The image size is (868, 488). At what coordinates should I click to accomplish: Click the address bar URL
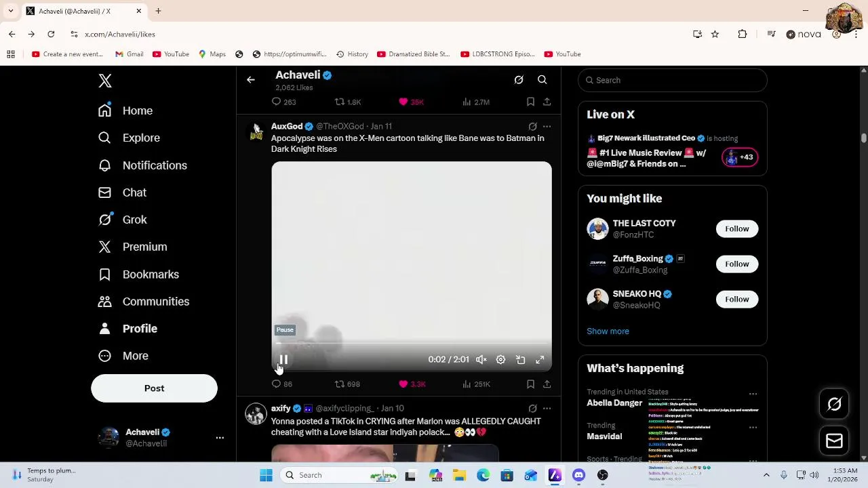(x=120, y=34)
